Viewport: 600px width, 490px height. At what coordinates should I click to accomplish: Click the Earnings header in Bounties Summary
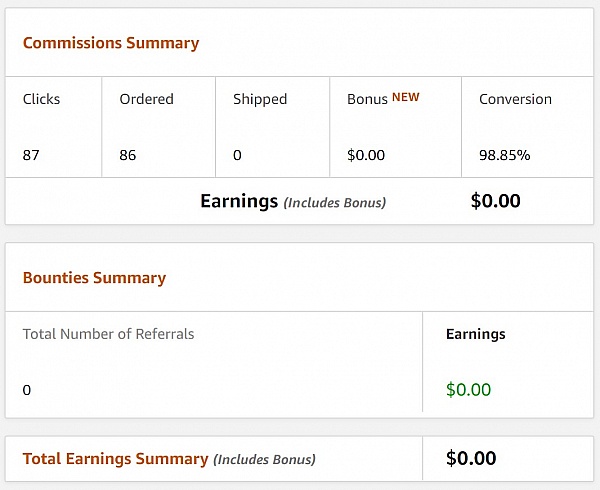(x=476, y=334)
